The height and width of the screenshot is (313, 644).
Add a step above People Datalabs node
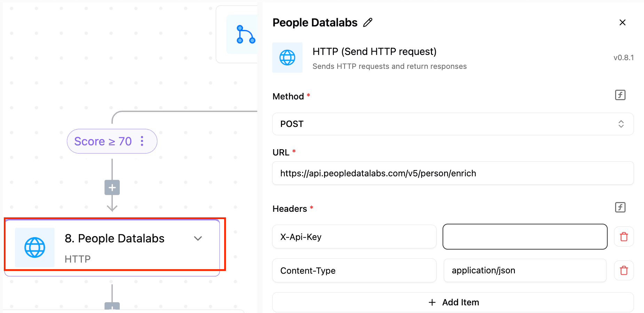click(x=112, y=188)
